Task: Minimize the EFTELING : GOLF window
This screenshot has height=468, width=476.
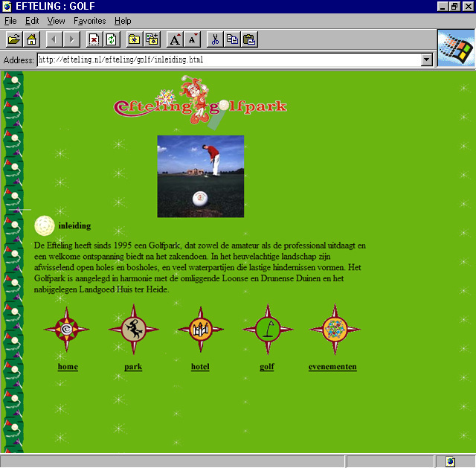Action: 443,7
